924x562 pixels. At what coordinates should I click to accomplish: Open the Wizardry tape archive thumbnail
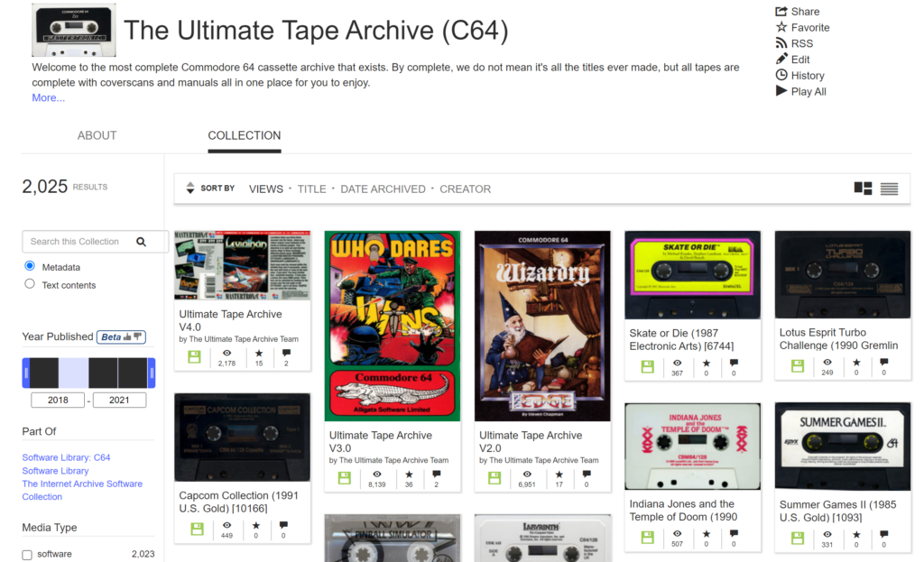coord(542,326)
